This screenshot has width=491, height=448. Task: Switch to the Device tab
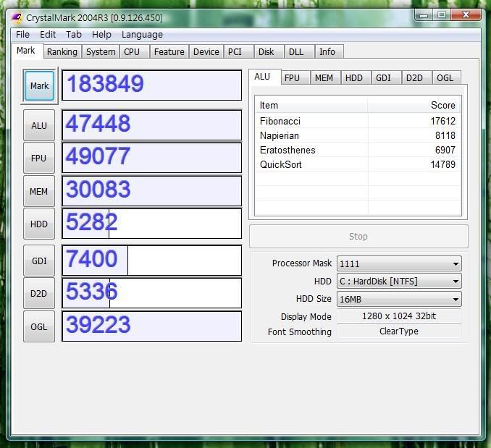[206, 51]
